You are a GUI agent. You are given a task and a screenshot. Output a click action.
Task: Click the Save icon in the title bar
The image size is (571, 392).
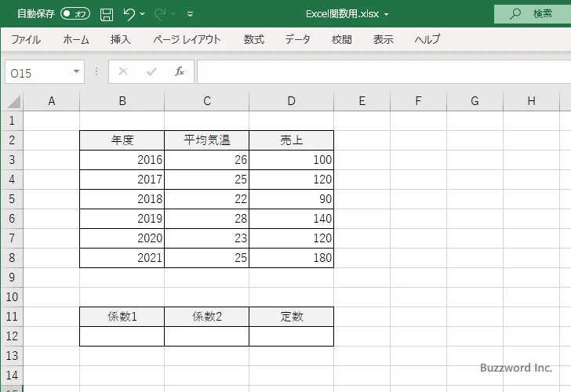click(107, 14)
